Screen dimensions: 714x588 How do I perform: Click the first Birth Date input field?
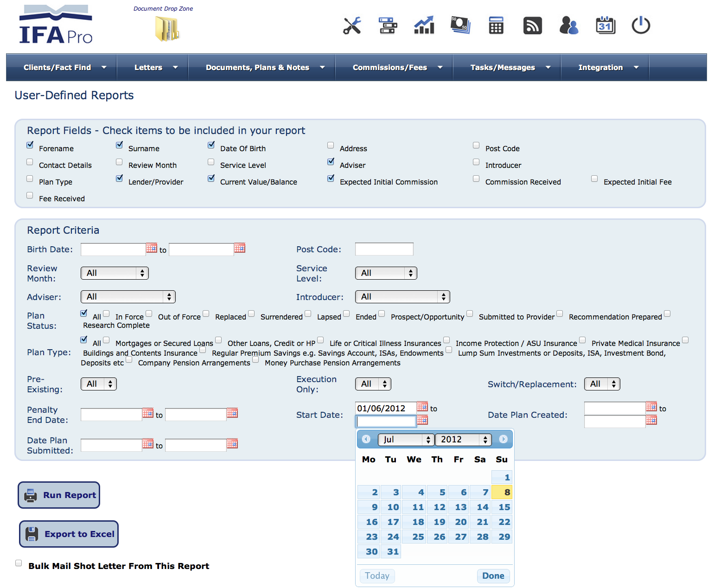(113, 249)
